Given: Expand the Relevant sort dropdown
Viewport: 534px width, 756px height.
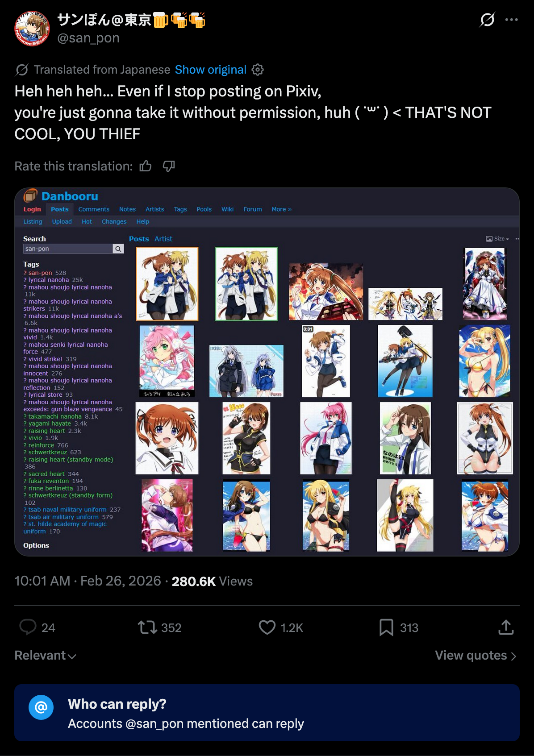Looking at the screenshot, I should (45, 656).
